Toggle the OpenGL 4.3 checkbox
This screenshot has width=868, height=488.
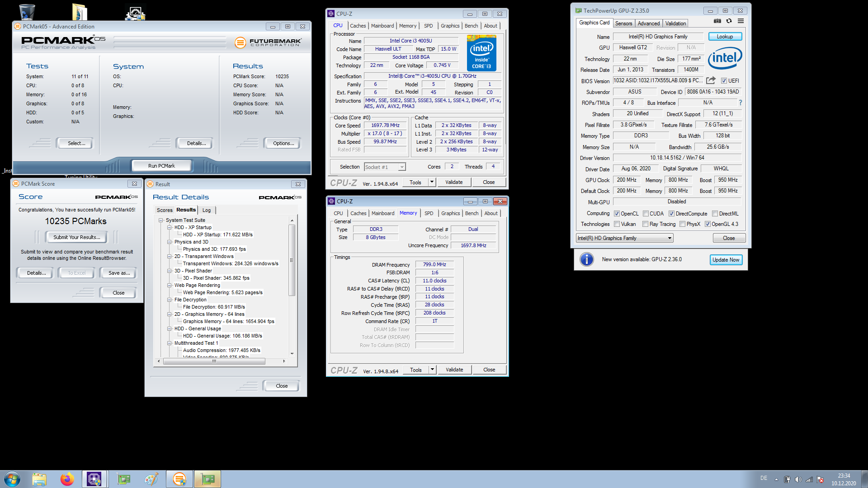click(708, 224)
